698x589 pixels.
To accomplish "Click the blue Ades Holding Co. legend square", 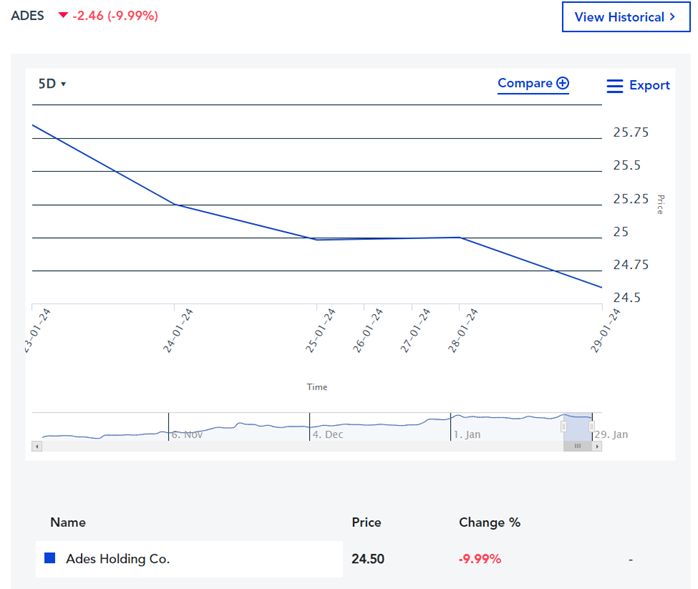I will click(50, 559).
